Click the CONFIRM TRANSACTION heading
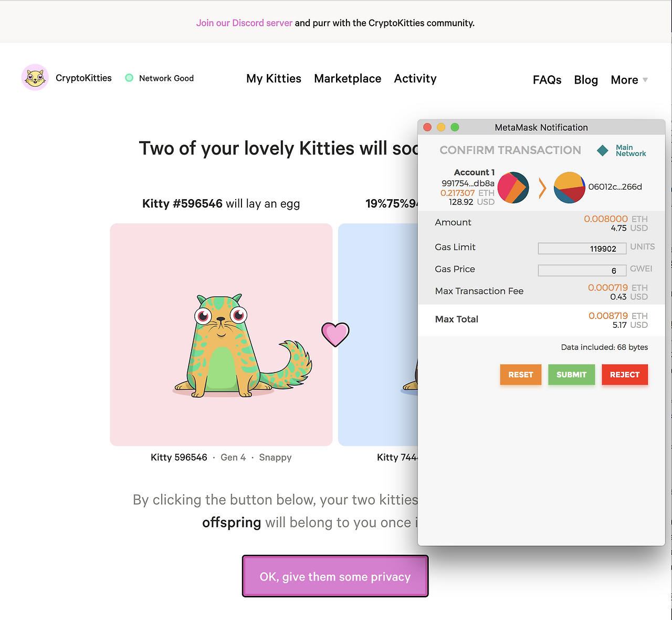Screen dimensions: 672x620 click(510, 150)
